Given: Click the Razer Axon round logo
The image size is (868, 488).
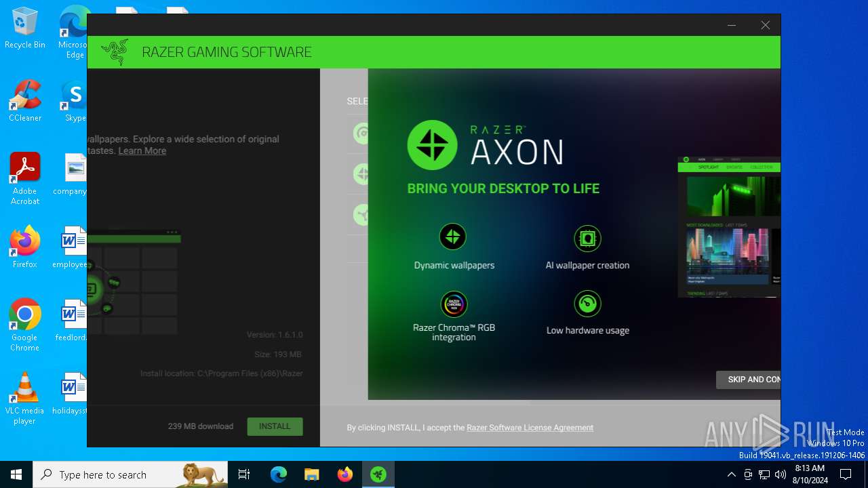Looking at the screenshot, I should (432, 145).
